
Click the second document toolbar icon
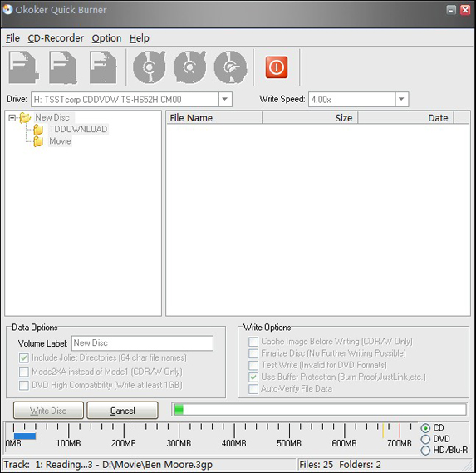click(63, 67)
